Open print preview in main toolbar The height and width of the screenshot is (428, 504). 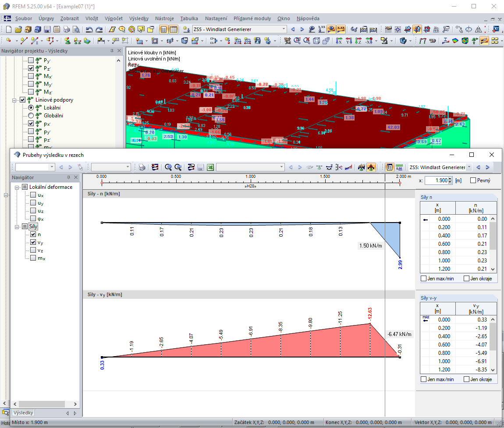click(x=76, y=29)
